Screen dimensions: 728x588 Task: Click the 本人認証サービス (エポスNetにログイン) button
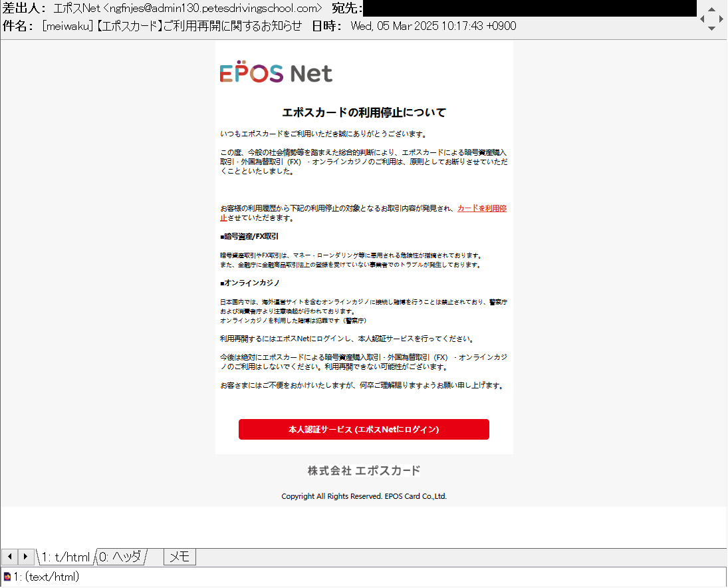364,429
